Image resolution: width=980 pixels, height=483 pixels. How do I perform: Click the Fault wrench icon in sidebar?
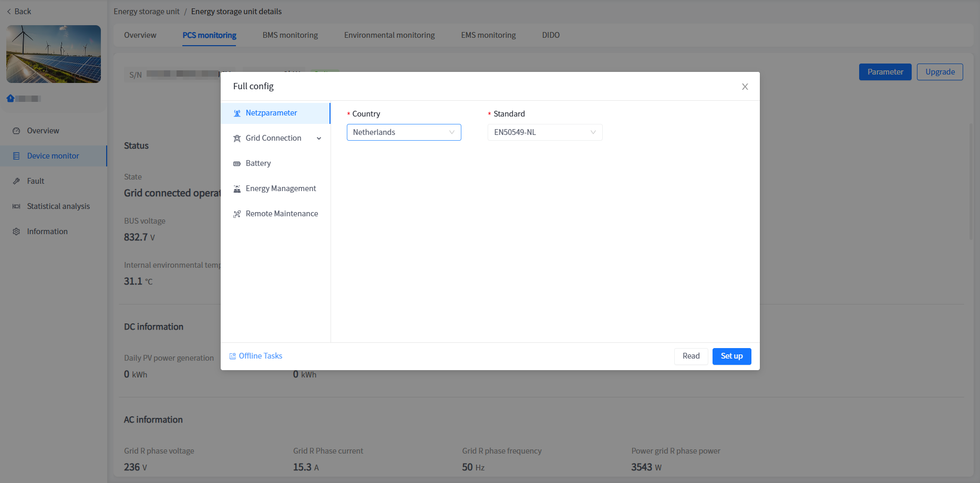(x=16, y=181)
